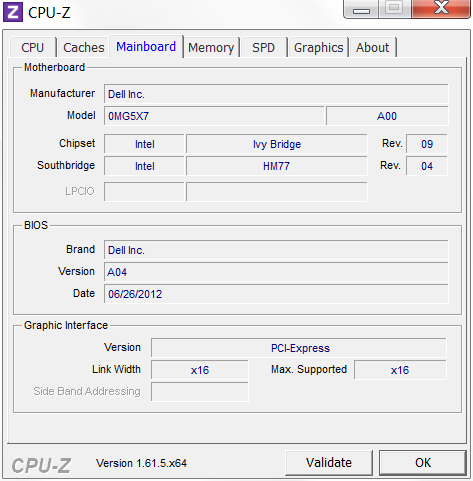The width and height of the screenshot is (473, 481).
Task: Click the BIOS group title
Action: [x=36, y=225]
